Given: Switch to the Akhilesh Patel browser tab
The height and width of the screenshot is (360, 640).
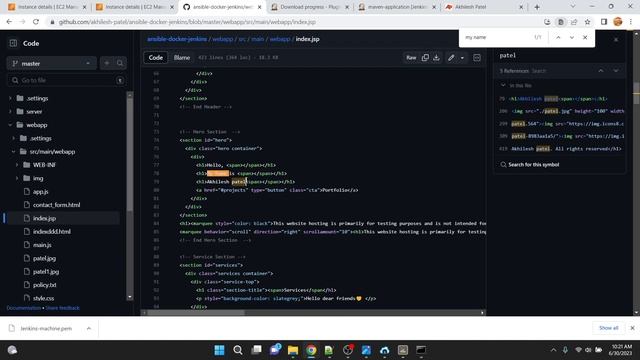Looking at the screenshot, I should coord(484,7).
